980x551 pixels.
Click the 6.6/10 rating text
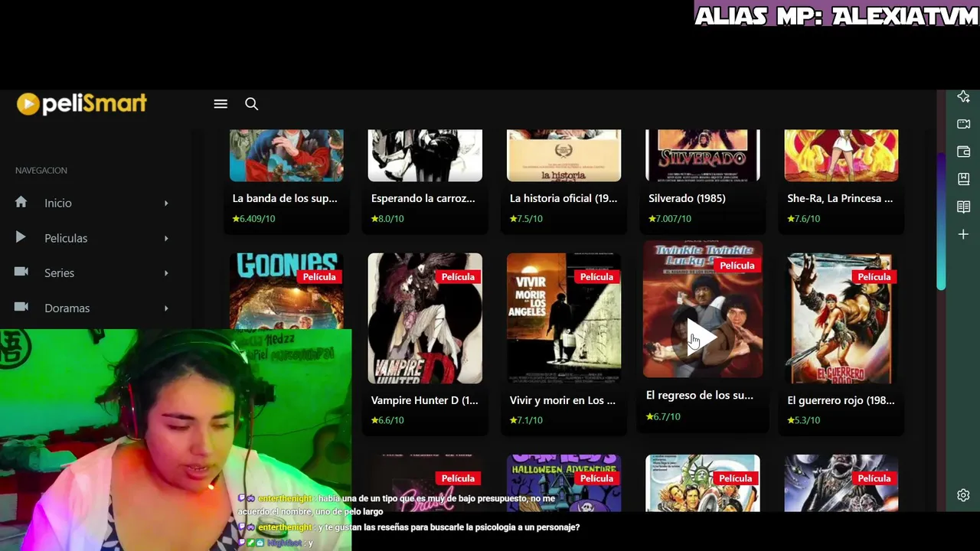point(387,420)
